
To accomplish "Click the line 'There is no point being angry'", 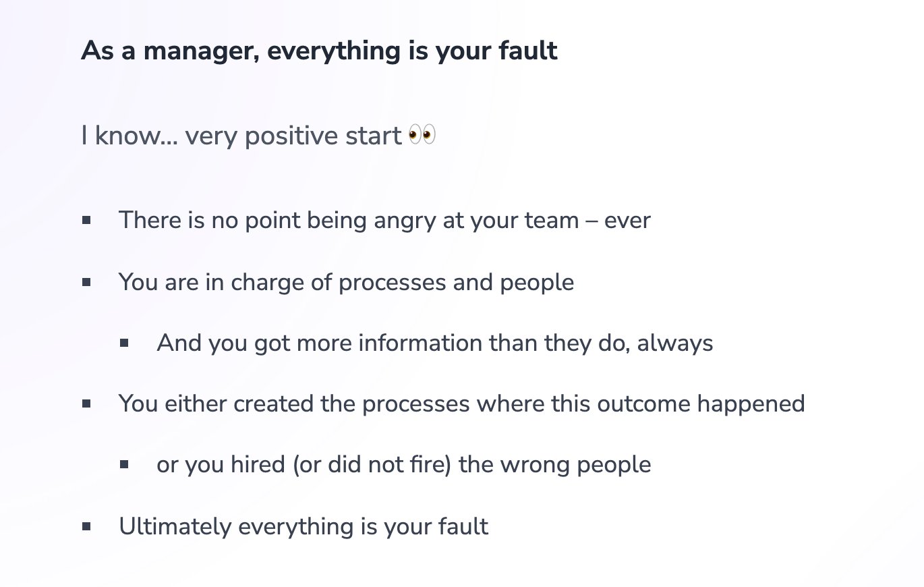I will pyautogui.click(x=384, y=221).
